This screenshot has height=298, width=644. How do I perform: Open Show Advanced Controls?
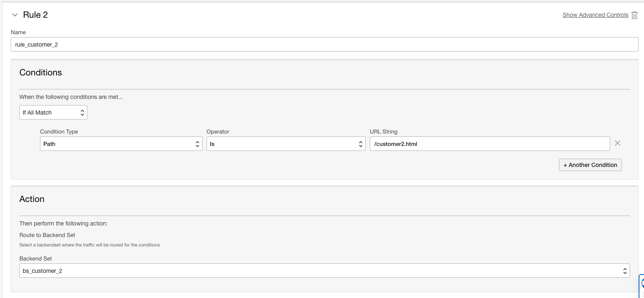[595, 15]
